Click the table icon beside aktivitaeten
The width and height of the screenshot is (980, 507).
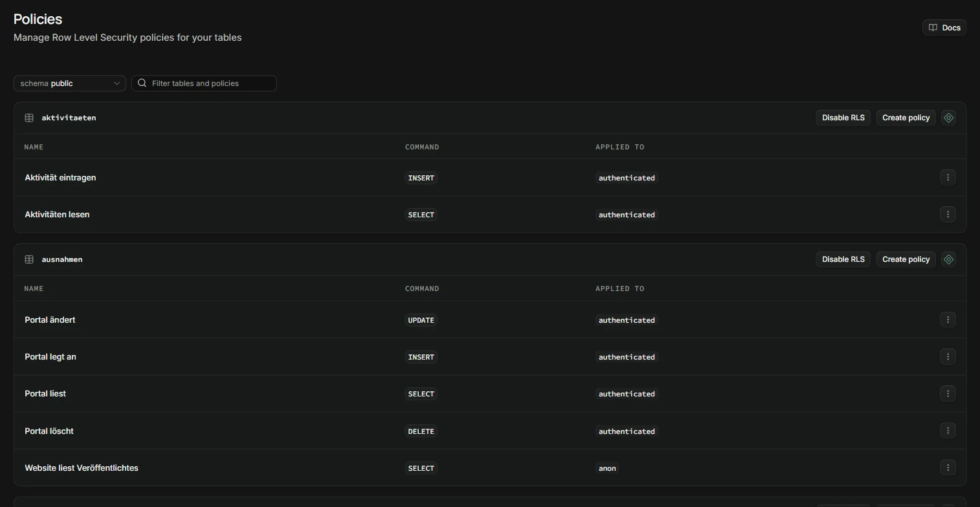pos(29,118)
